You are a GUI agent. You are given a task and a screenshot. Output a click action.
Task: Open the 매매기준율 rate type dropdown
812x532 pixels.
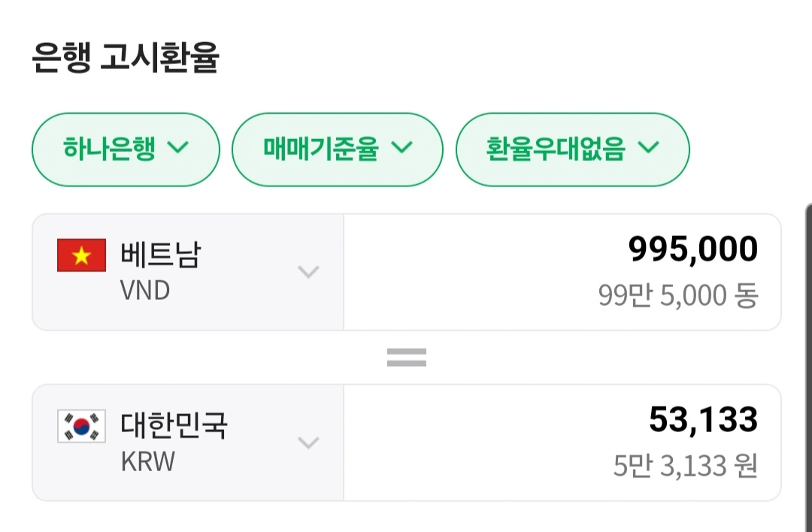(338, 150)
